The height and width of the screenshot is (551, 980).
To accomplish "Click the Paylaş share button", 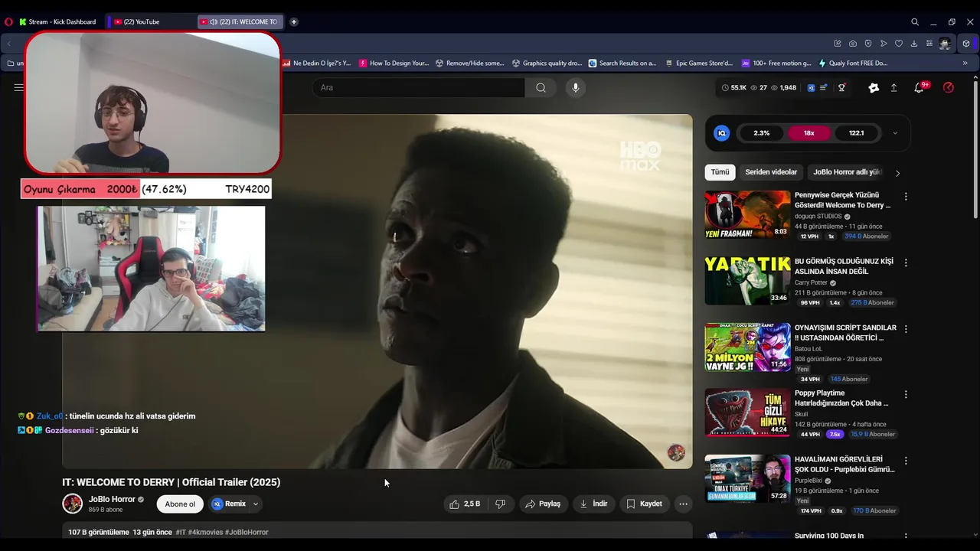I will point(543,504).
